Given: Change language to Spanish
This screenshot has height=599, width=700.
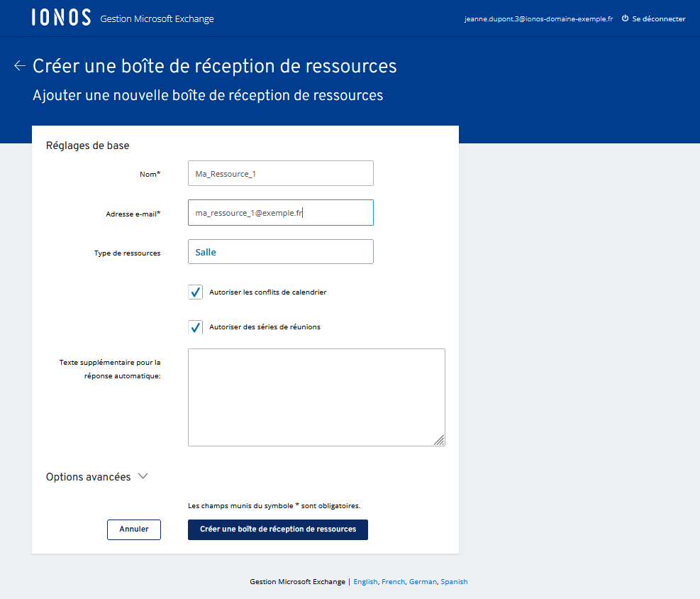Looking at the screenshot, I should 454,582.
